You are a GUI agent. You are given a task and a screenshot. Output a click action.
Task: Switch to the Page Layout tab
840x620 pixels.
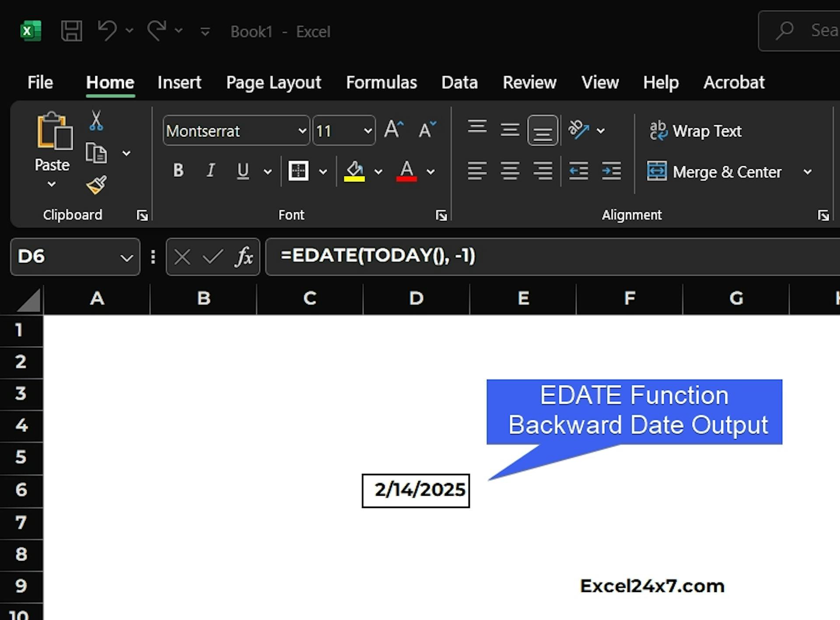(x=273, y=83)
